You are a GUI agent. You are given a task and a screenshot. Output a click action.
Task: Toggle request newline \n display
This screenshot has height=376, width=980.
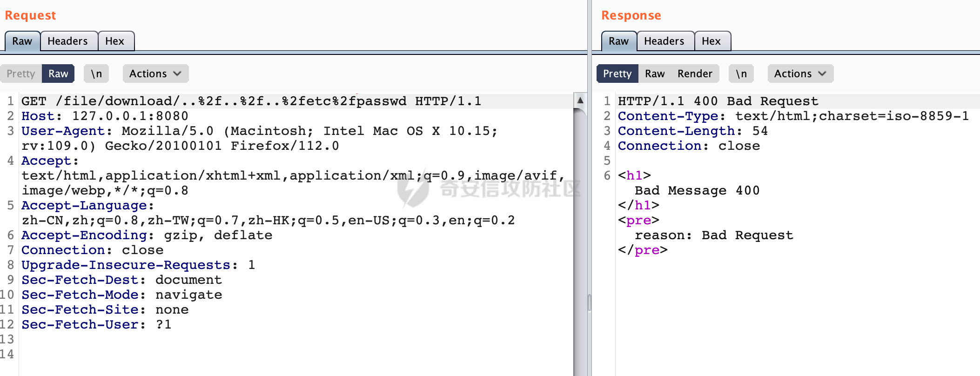96,74
